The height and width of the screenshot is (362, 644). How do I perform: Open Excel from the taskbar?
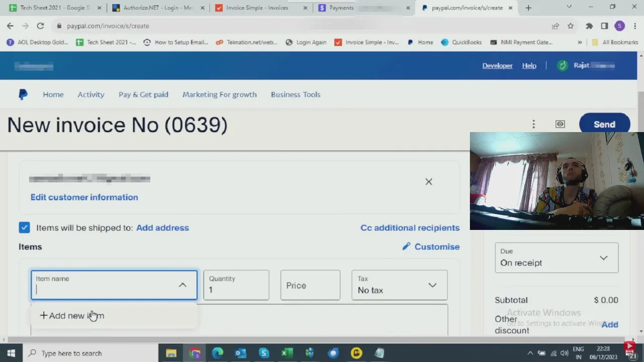point(287,353)
